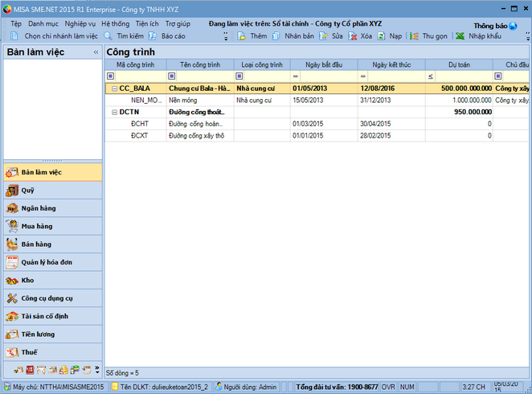This screenshot has height=394, width=532.
Task: Open filter operator for Ngày kết thúc
Action: pyautogui.click(x=363, y=76)
